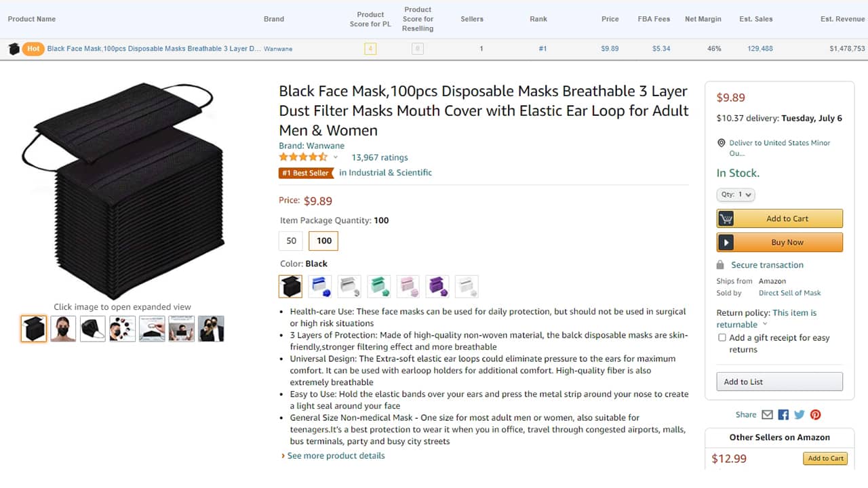Share the product via email icon
The width and height of the screenshot is (868, 488).
[x=768, y=414]
